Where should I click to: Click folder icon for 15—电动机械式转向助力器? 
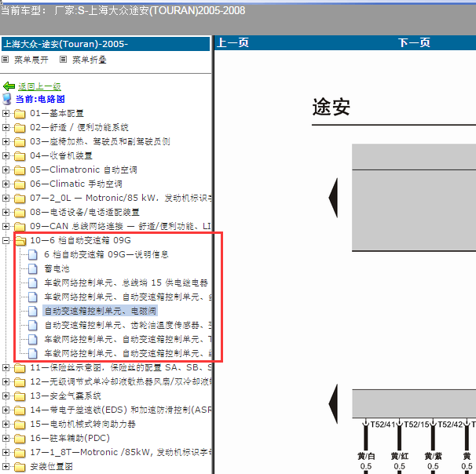point(20,425)
